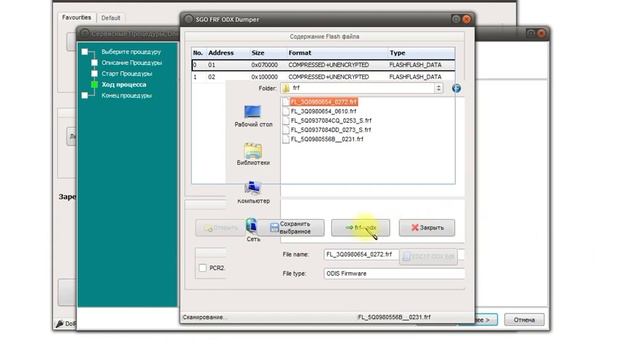Close the SGO FRF ODX Dumper window
This screenshot has width=640, height=360.
tap(467, 19)
